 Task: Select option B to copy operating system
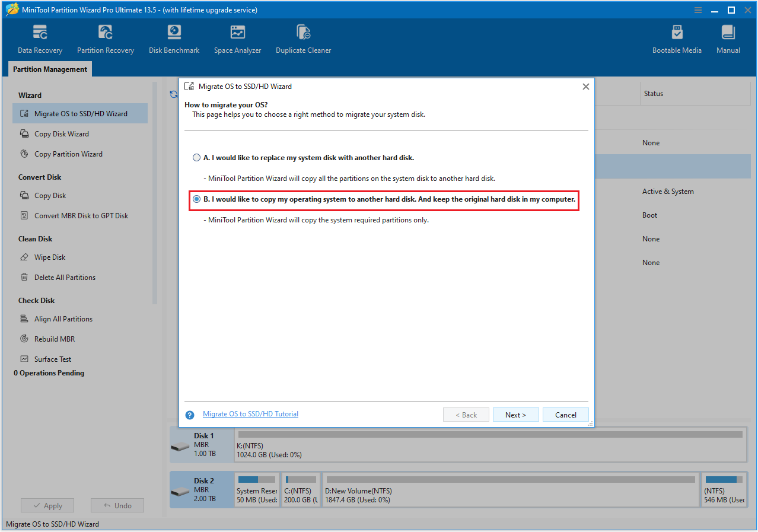[x=196, y=199]
